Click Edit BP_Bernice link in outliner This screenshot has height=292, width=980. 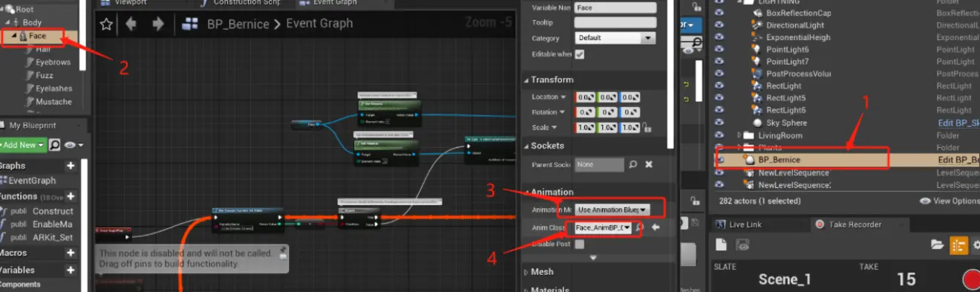pos(958,160)
